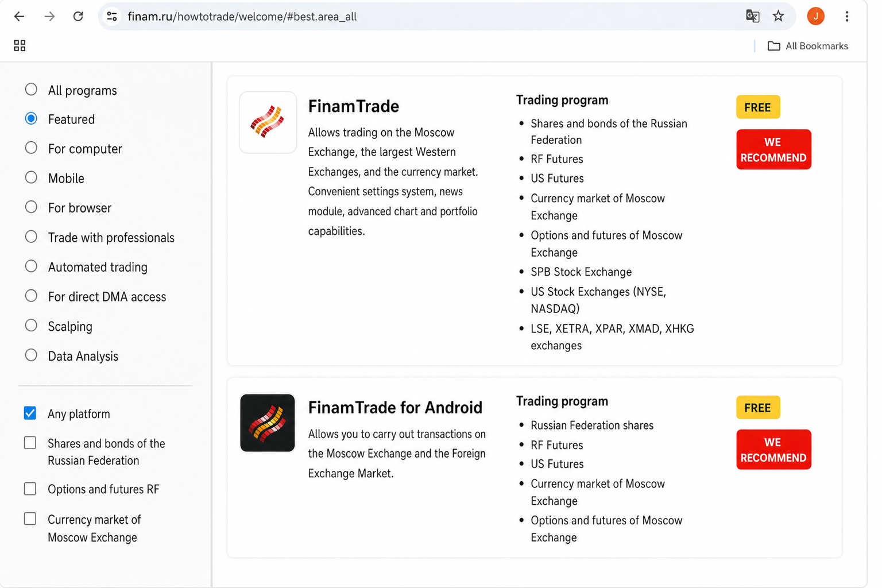Open the All Bookmarks folder
Image resolution: width=882 pixels, height=588 pixels.
[808, 46]
